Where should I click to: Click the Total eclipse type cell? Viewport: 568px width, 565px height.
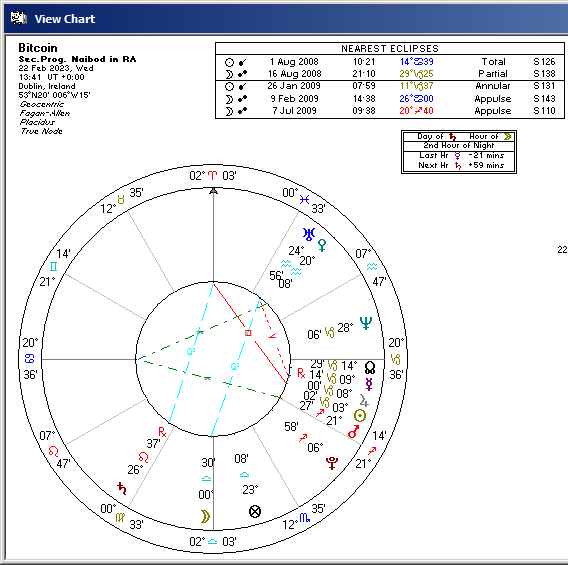pyautogui.click(x=493, y=62)
